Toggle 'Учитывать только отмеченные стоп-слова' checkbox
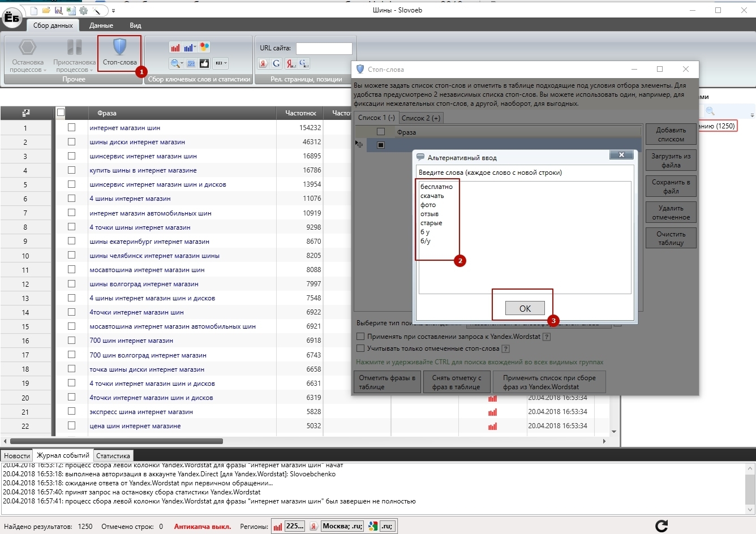Screen dimensions: 756x534 pyautogui.click(x=360, y=348)
